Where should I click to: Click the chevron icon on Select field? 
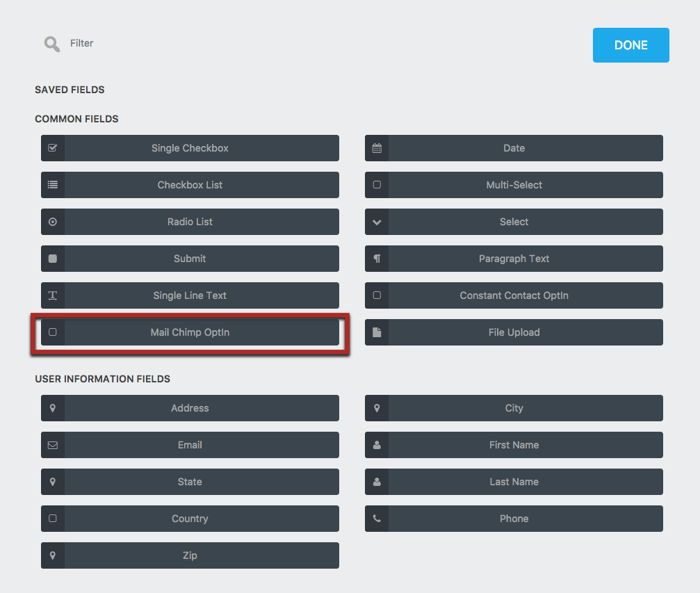click(377, 222)
